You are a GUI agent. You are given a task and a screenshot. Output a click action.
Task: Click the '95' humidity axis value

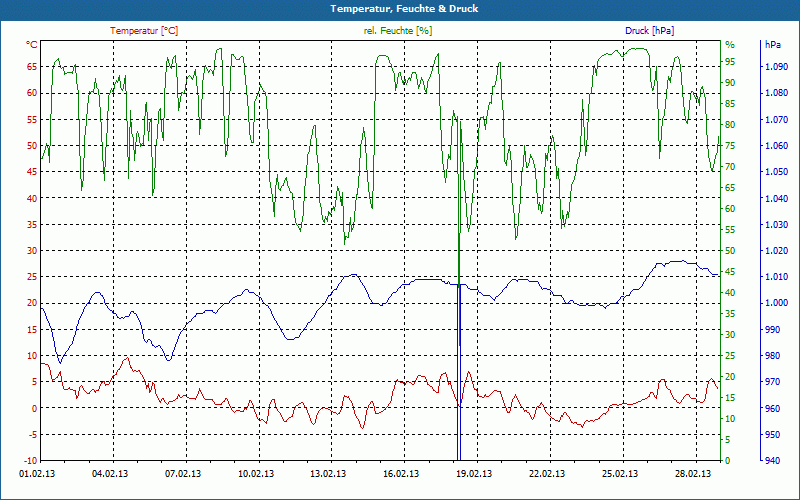tap(731, 61)
